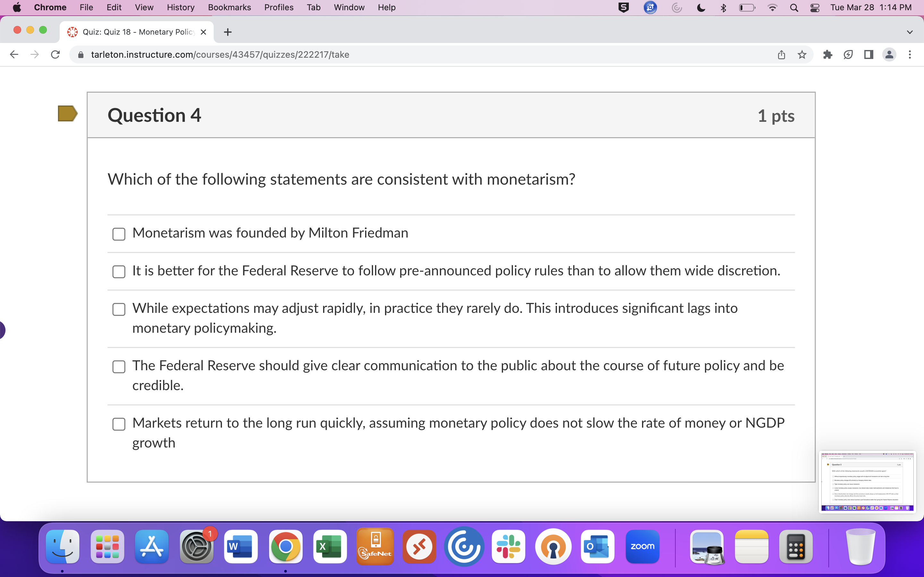Click the screenshot thumbnail preview
The height and width of the screenshot is (577, 924).
[867, 481]
